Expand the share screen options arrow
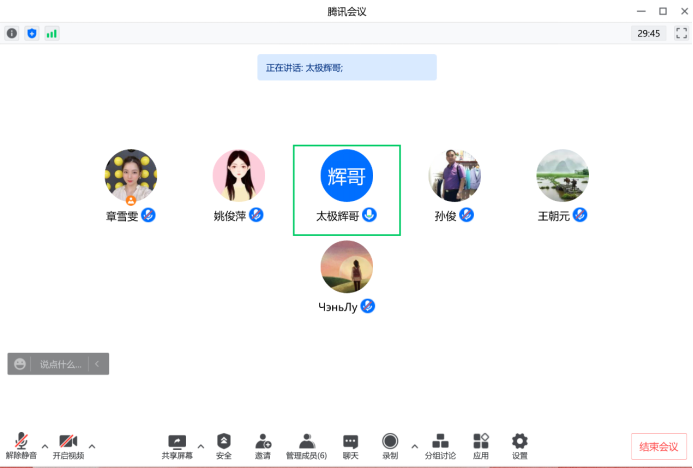 coord(201,446)
